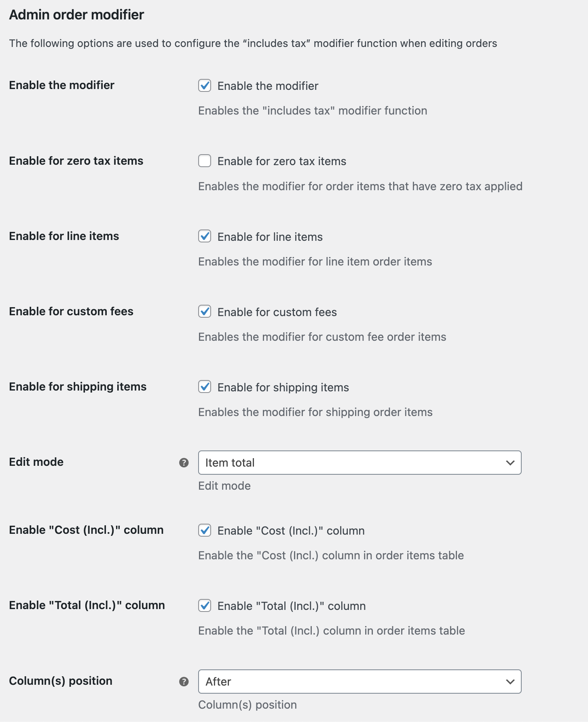Screen dimensions: 588x722
Task: Uncheck the "Total (Incl.)" column checkbox
Action: 205,606
